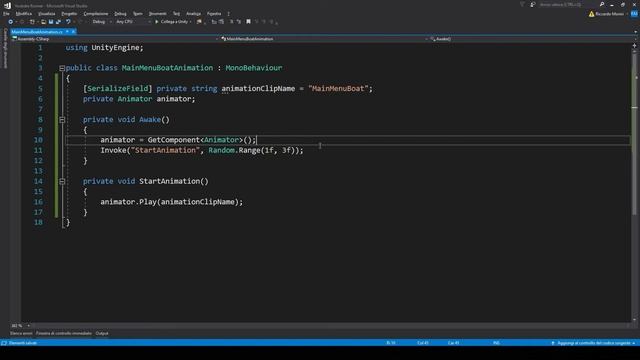Open the Visualizza menu
The height and width of the screenshot is (360, 640).
[47, 14]
